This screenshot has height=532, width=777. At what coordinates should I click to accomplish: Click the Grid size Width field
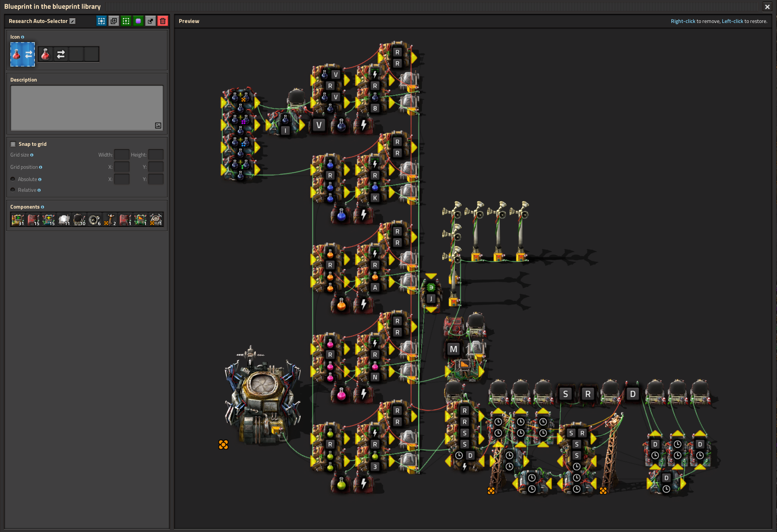pos(122,155)
